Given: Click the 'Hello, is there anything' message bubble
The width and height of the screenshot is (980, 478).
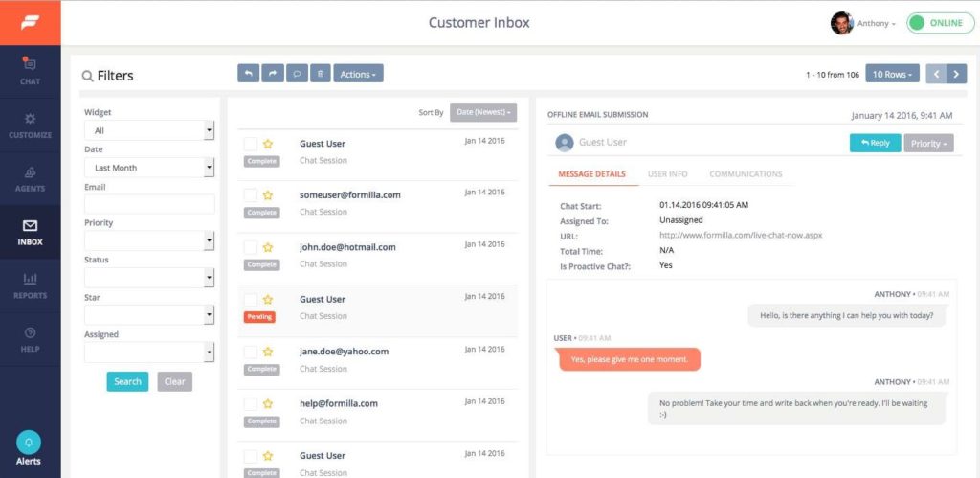Looking at the screenshot, I should (847, 315).
